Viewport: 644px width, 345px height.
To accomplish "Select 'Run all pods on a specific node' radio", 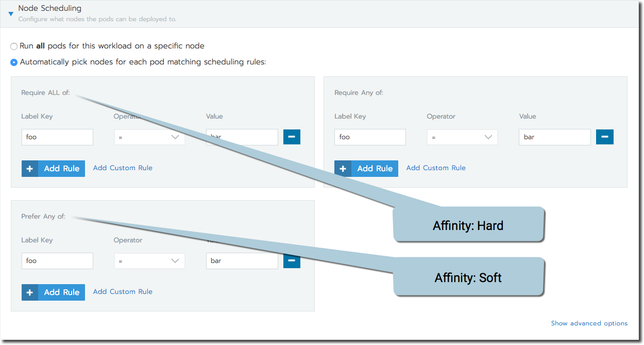I will 14,46.
